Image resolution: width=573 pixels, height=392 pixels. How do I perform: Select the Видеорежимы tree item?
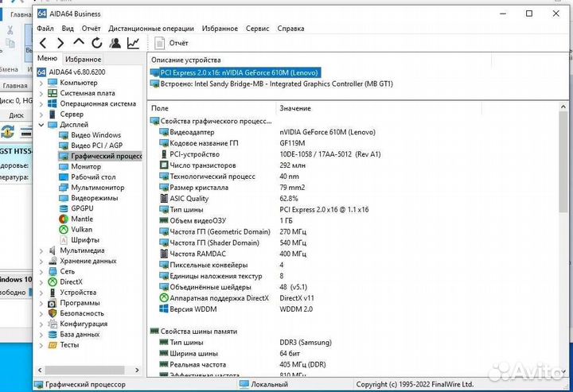94,198
